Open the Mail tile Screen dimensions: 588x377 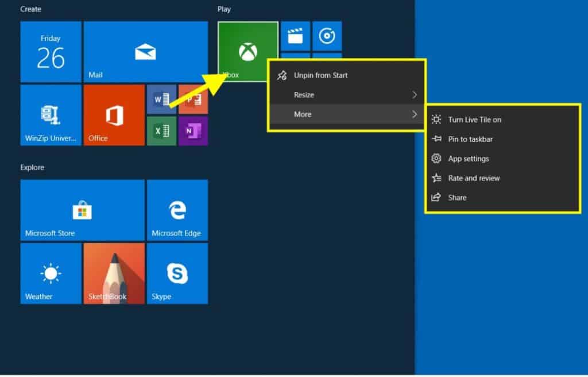145,52
